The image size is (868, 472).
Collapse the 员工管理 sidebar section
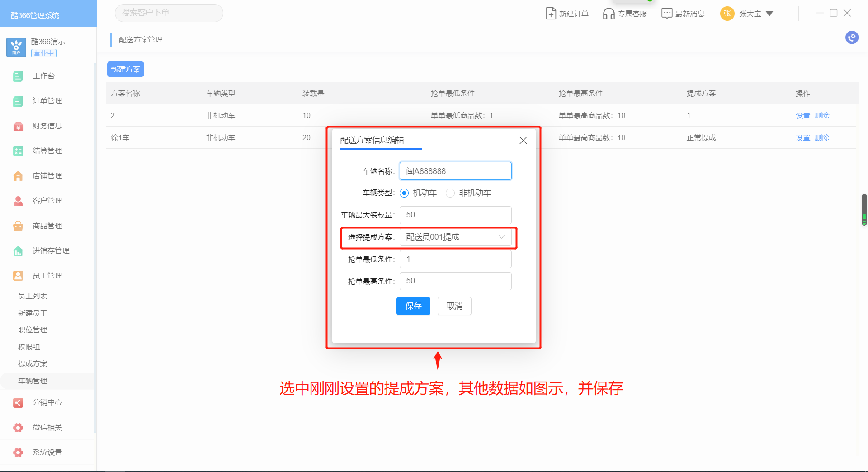[47, 276]
